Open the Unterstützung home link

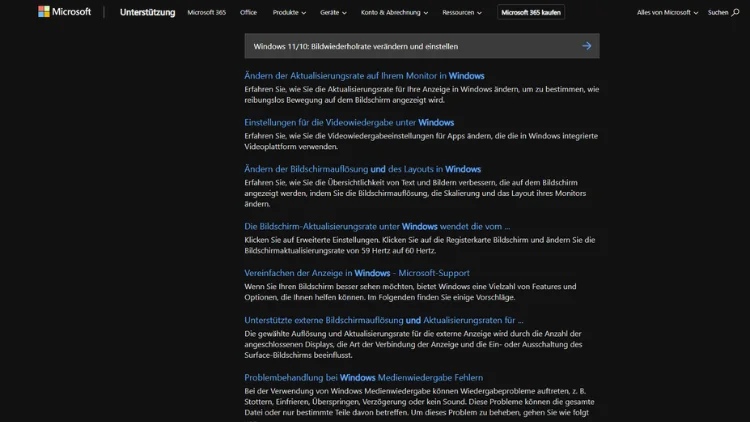(147, 12)
